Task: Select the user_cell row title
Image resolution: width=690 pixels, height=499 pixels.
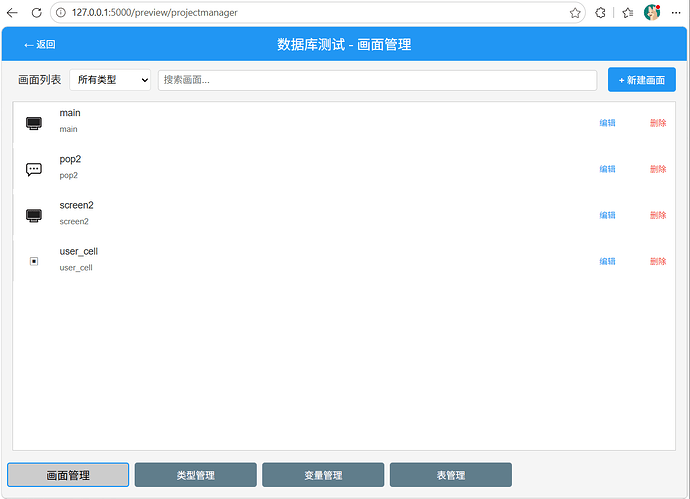Action: 79,252
